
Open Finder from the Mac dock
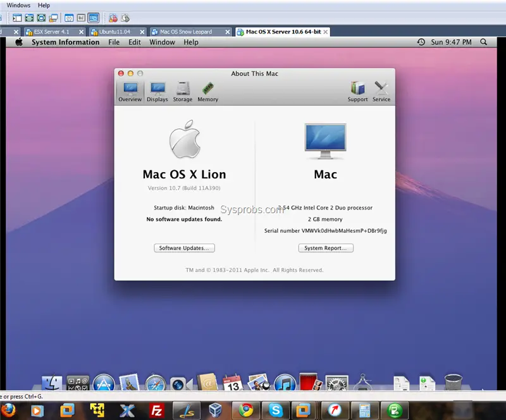click(x=52, y=383)
